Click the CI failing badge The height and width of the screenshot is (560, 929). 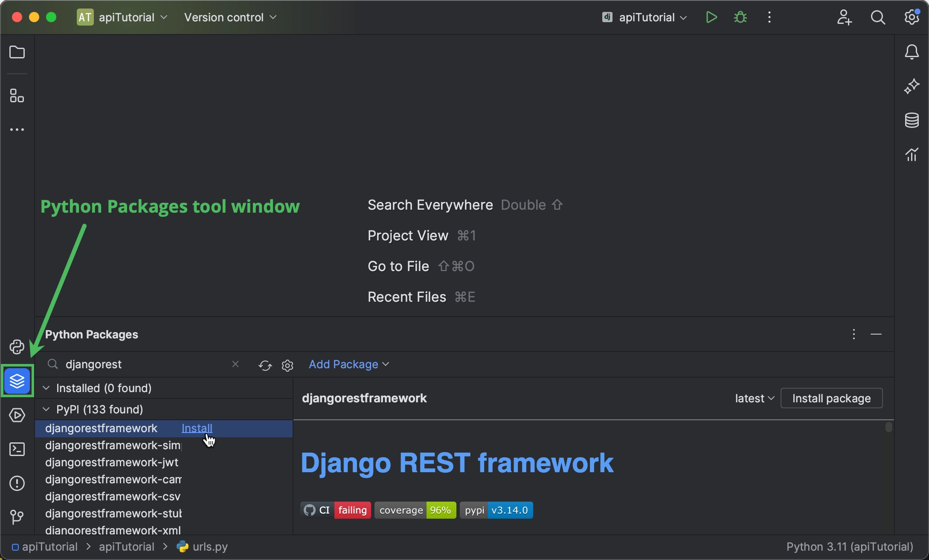pos(336,510)
